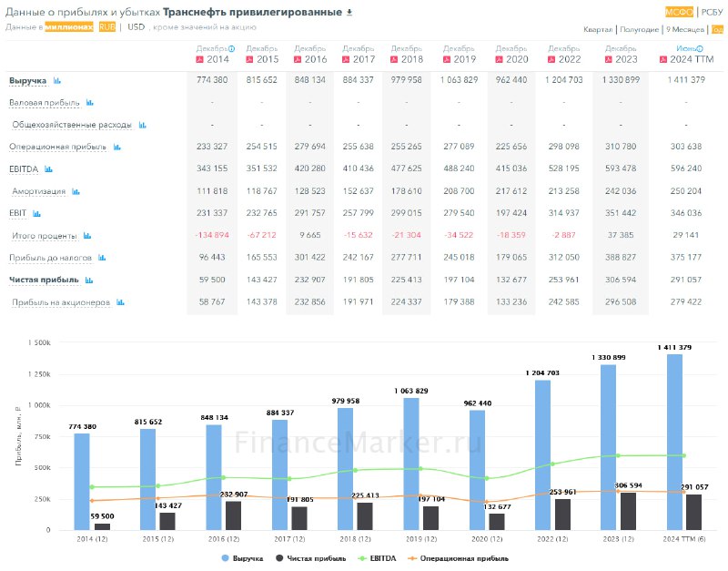The image size is (728, 571).
Task: Open the Выручка metric link
Action: [28, 81]
